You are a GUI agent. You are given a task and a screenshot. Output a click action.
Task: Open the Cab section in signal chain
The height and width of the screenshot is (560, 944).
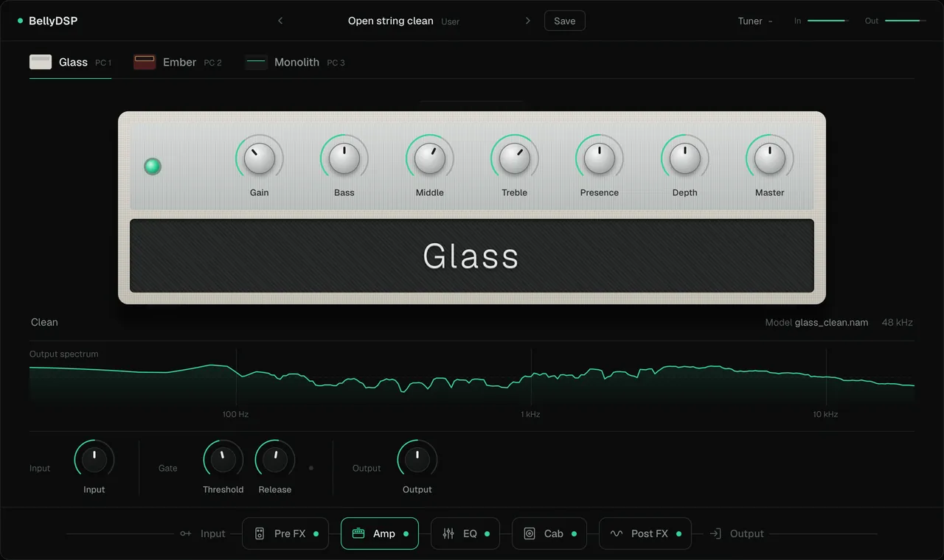coord(549,533)
